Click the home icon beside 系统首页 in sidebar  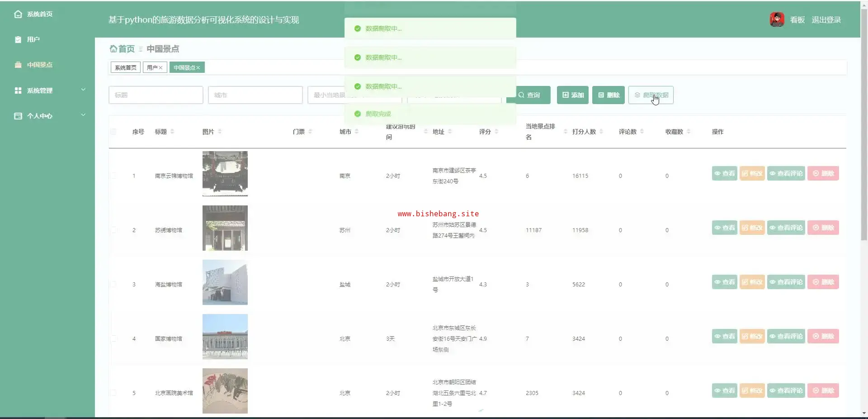[18, 14]
